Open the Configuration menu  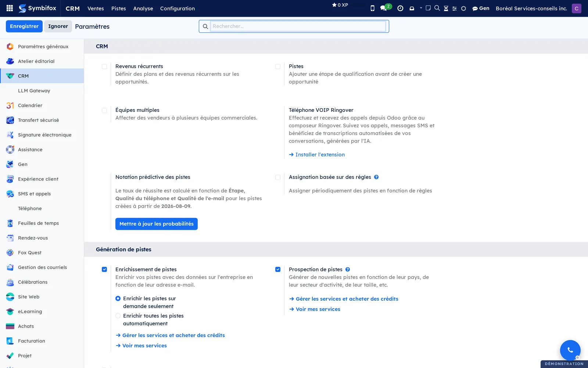[x=178, y=8]
